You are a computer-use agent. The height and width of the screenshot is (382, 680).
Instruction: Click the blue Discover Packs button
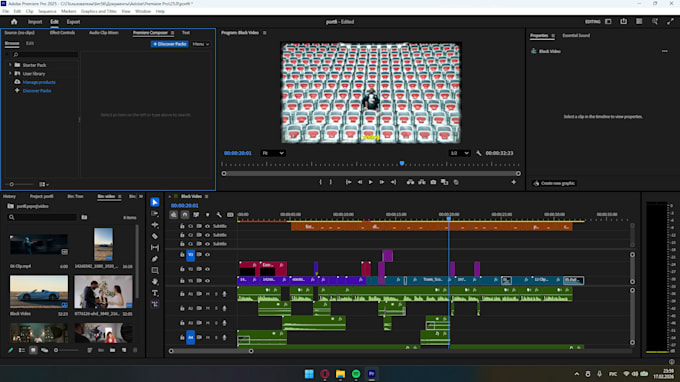point(170,44)
